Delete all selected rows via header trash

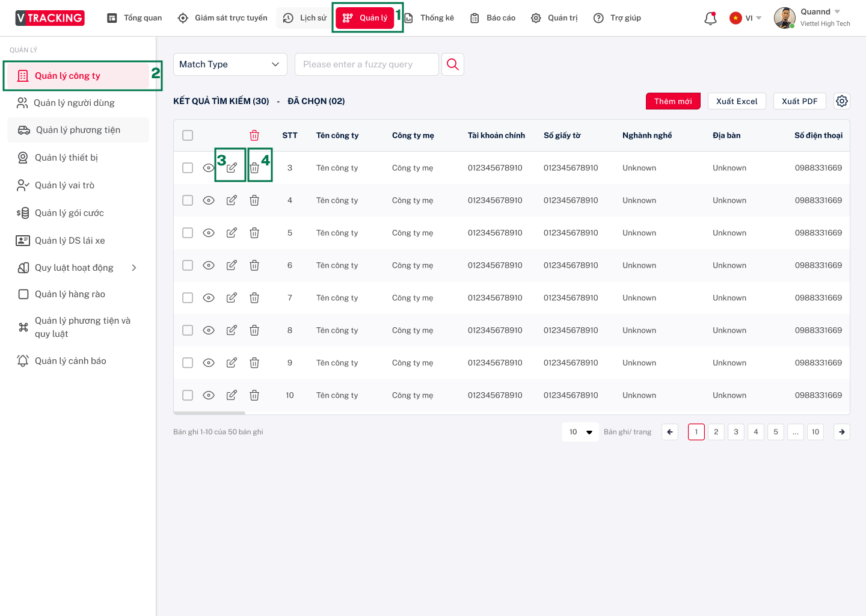[254, 135]
